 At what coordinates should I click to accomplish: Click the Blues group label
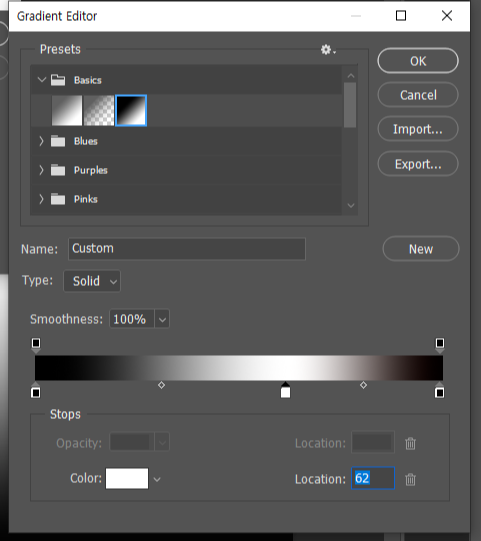(86, 141)
